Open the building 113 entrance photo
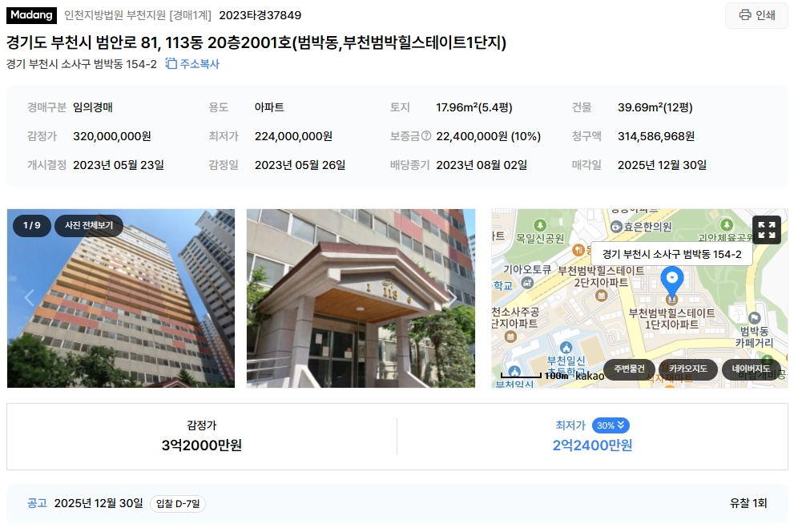This screenshot has height=532, width=794. [361, 299]
